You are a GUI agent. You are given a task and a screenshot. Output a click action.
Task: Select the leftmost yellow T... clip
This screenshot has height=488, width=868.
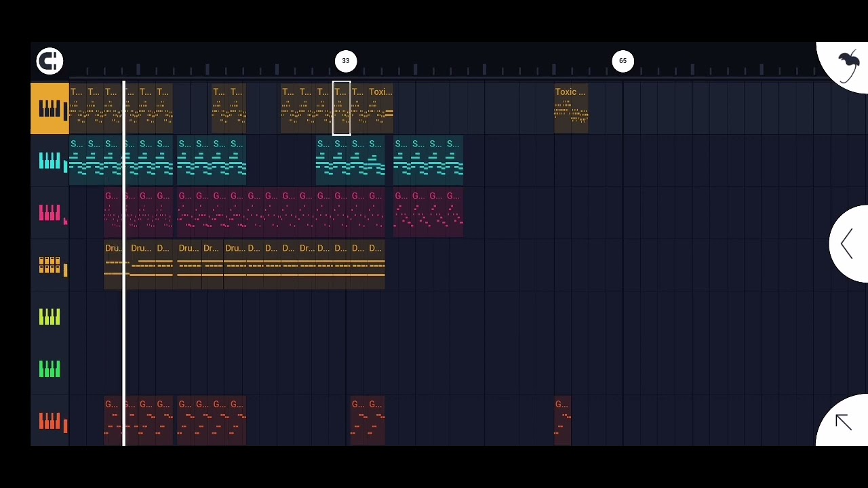point(78,108)
